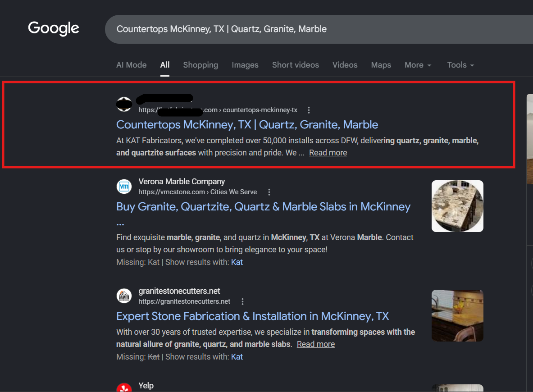
Task: Click granitestonecutters.net site name
Action: tap(179, 291)
